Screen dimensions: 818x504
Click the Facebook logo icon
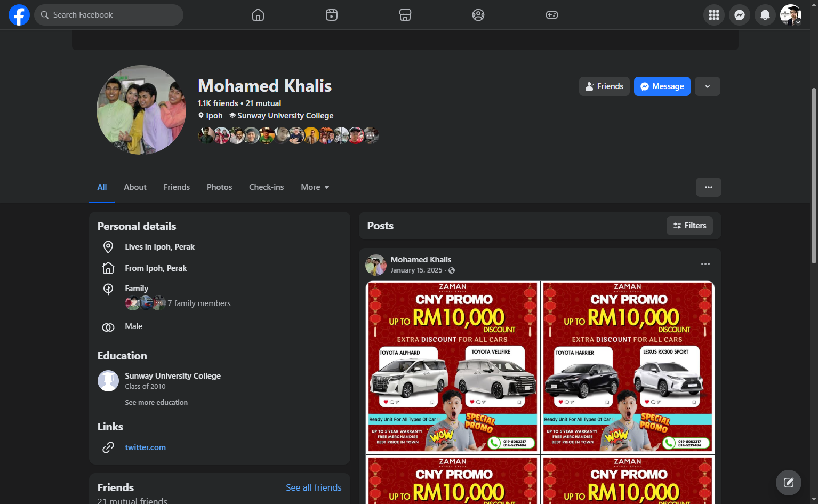pyautogui.click(x=19, y=15)
